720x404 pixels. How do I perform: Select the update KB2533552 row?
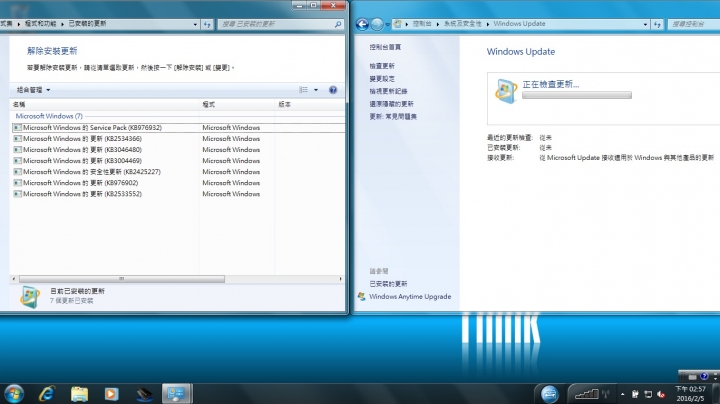(x=179, y=194)
